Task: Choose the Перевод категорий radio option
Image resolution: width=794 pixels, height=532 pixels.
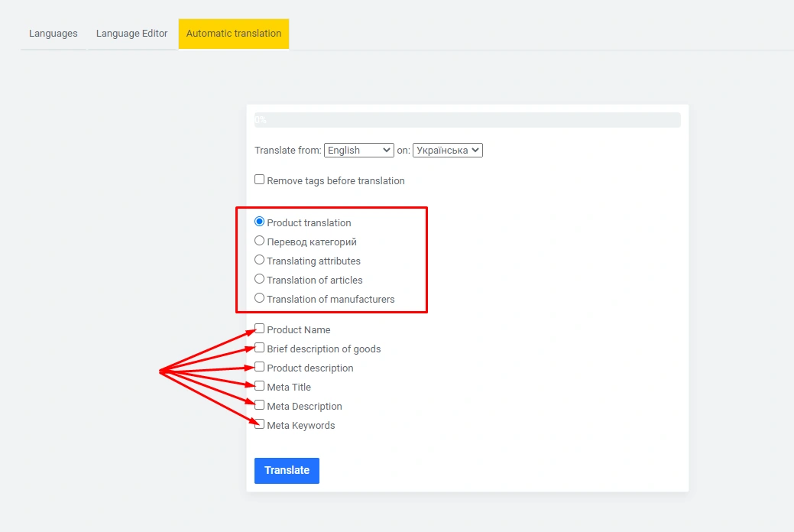Action: tap(260, 241)
